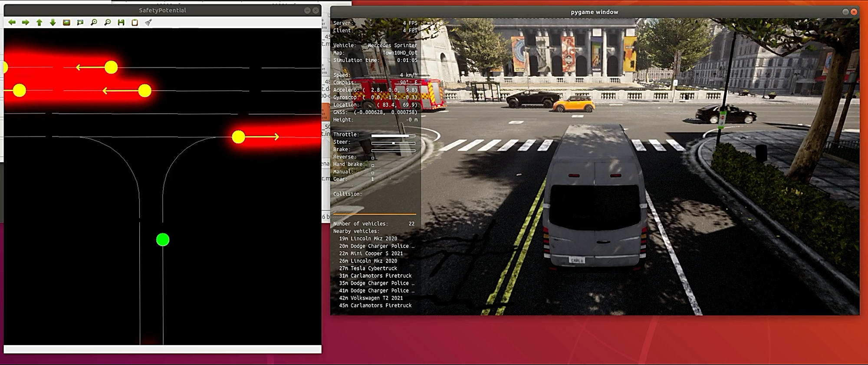The height and width of the screenshot is (365, 868).
Task: Toggle the Reverse indicator box
Action: pos(373,158)
